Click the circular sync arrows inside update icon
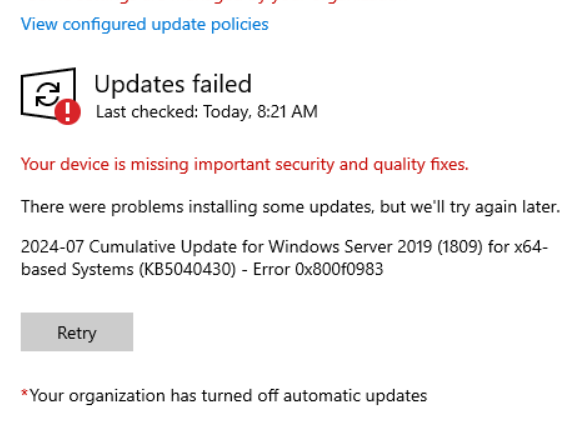Image resolution: width=567 pixels, height=422 pixels. coord(47,94)
